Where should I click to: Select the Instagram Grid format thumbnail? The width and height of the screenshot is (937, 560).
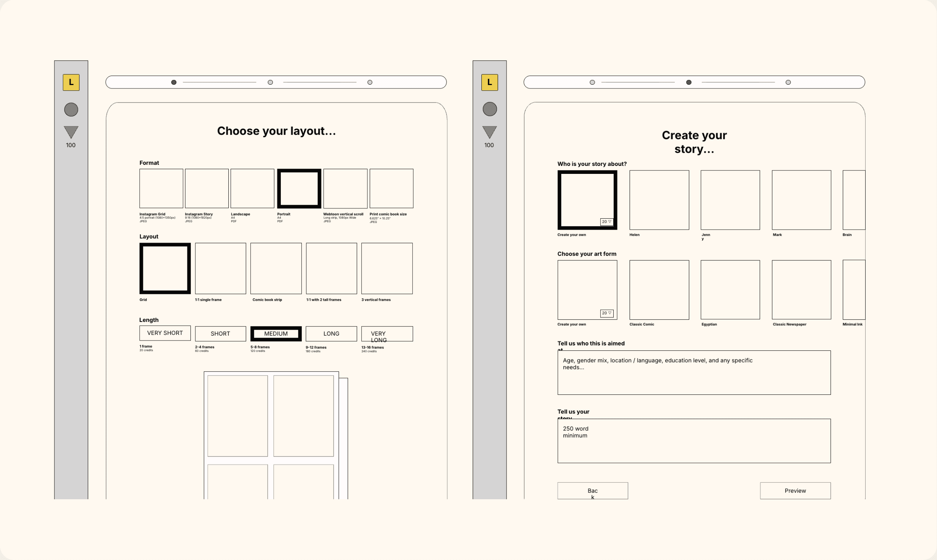[x=161, y=188]
